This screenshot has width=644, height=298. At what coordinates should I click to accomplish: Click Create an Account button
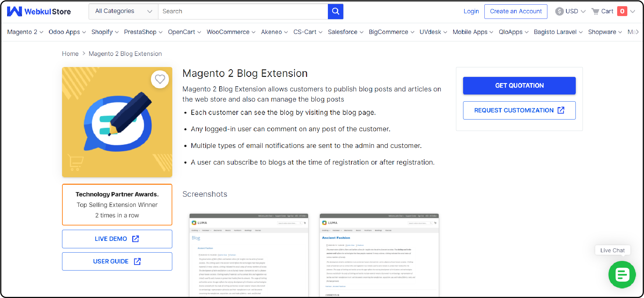pos(516,11)
